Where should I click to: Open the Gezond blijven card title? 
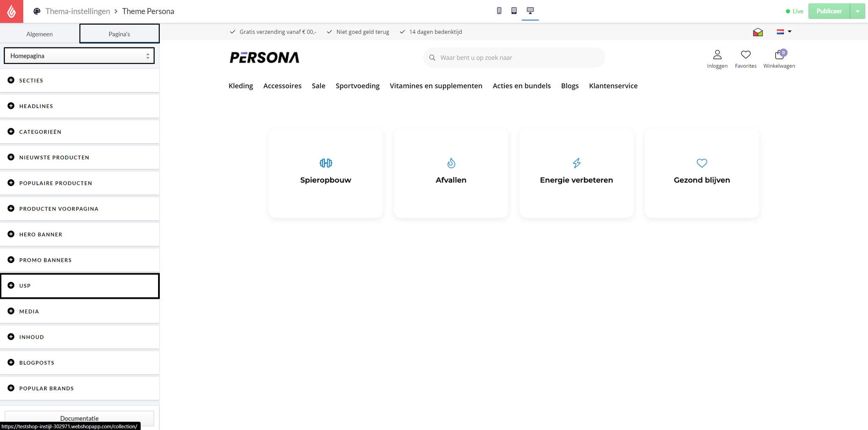coord(702,180)
